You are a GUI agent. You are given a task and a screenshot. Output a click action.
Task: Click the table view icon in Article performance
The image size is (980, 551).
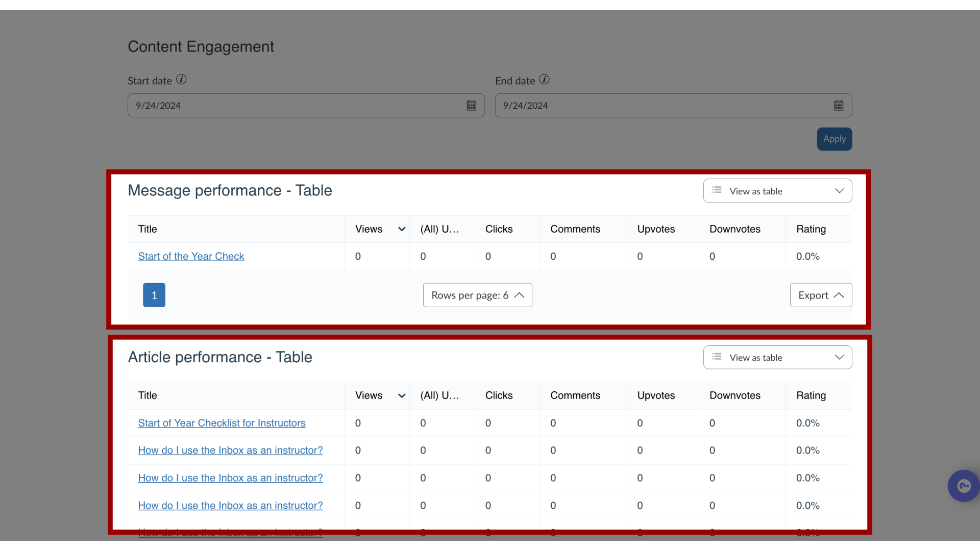pos(716,357)
